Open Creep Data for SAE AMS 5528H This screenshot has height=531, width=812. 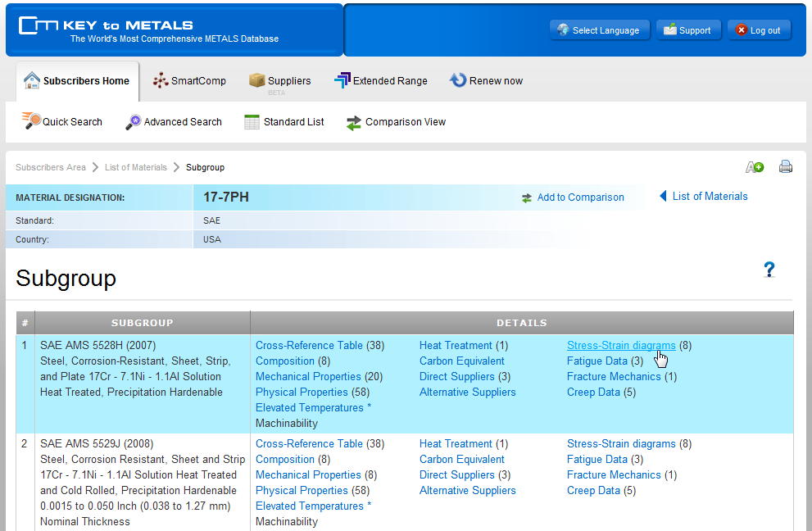(593, 393)
